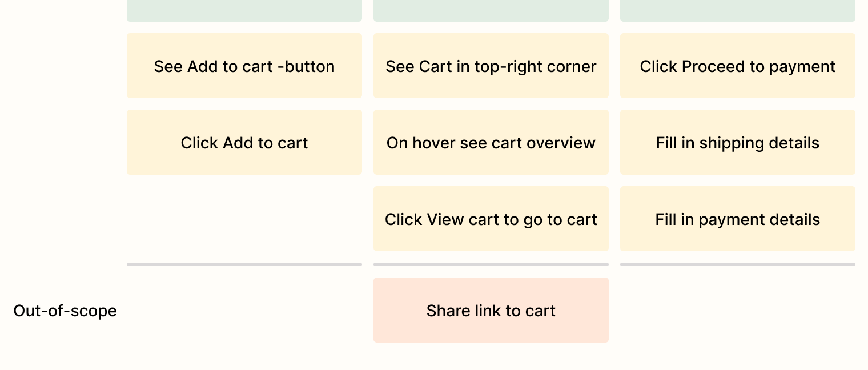This screenshot has width=868, height=370.
Task: Open the Click Proceed to payment card
Action: click(x=738, y=66)
